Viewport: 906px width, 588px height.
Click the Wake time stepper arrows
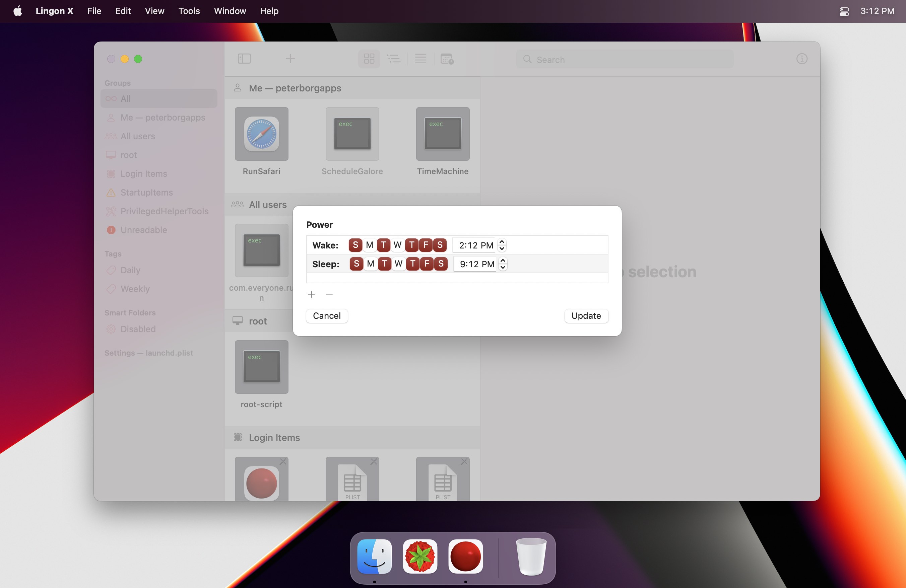[x=502, y=245]
